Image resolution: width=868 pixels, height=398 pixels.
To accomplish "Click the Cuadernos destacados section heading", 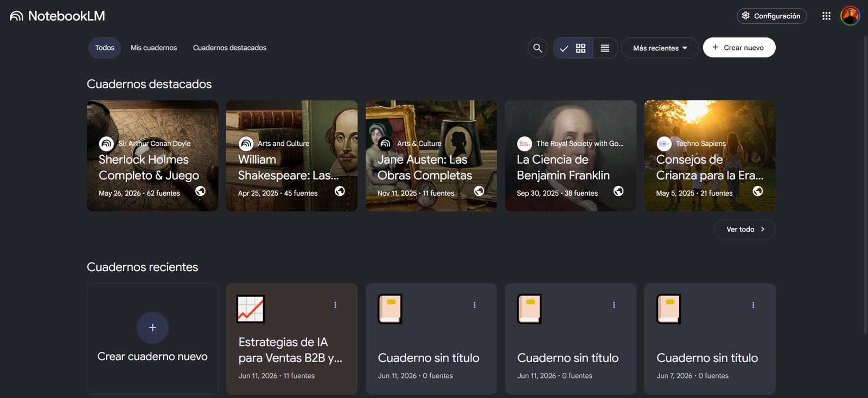I will 149,84.
